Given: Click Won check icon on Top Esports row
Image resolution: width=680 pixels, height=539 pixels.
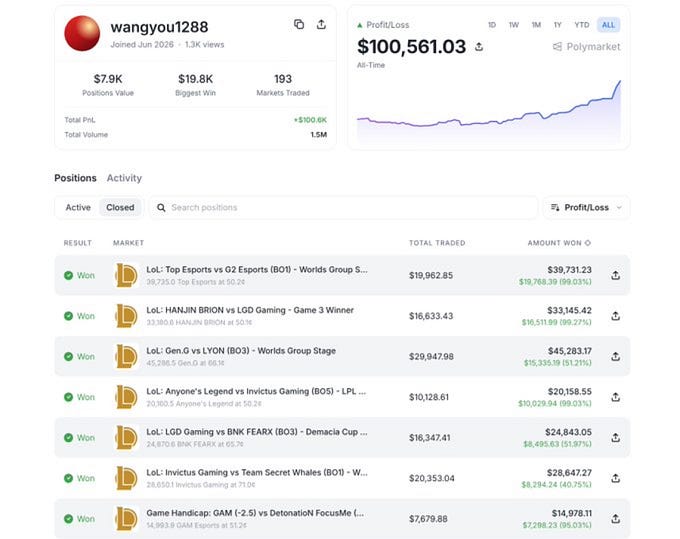Looking at the screenshot, I should [68, 275].
